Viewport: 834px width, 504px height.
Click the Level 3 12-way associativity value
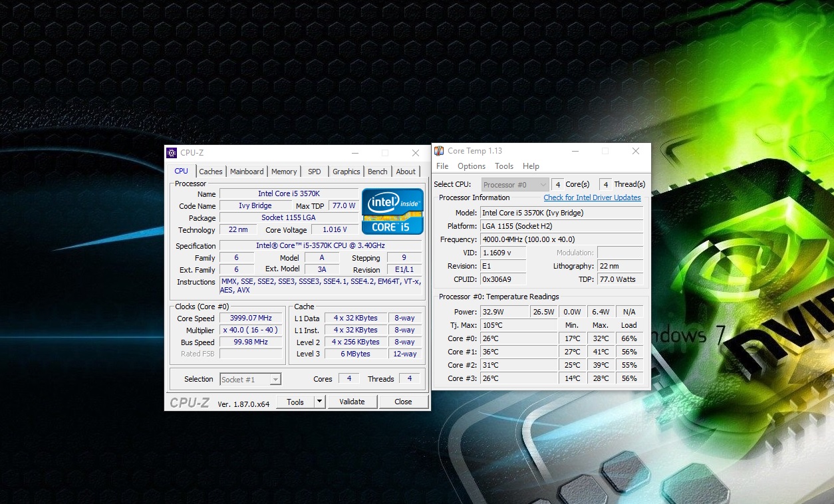pyautogui.click(x=404, y=354)
